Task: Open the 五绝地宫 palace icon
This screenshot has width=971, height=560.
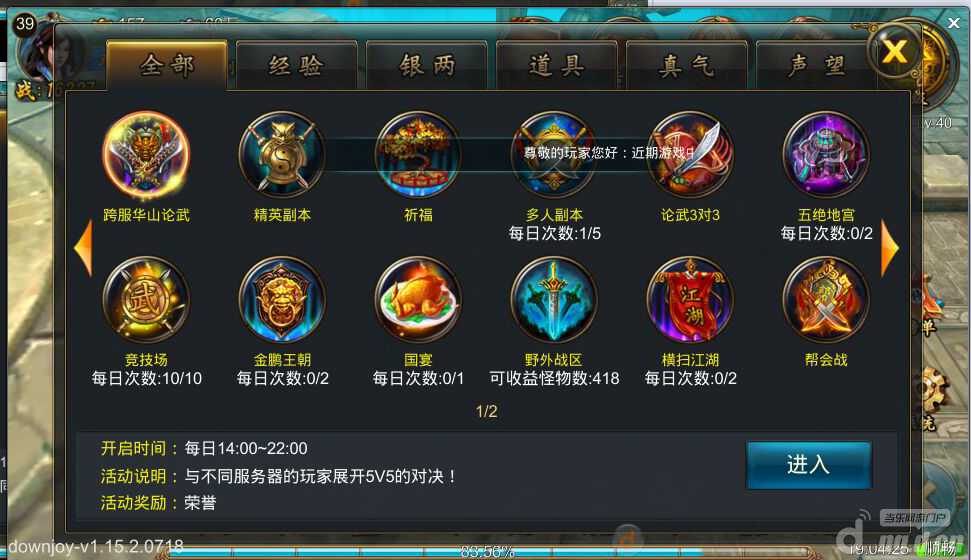Action: pyautogui.click(x=826, y=155)
